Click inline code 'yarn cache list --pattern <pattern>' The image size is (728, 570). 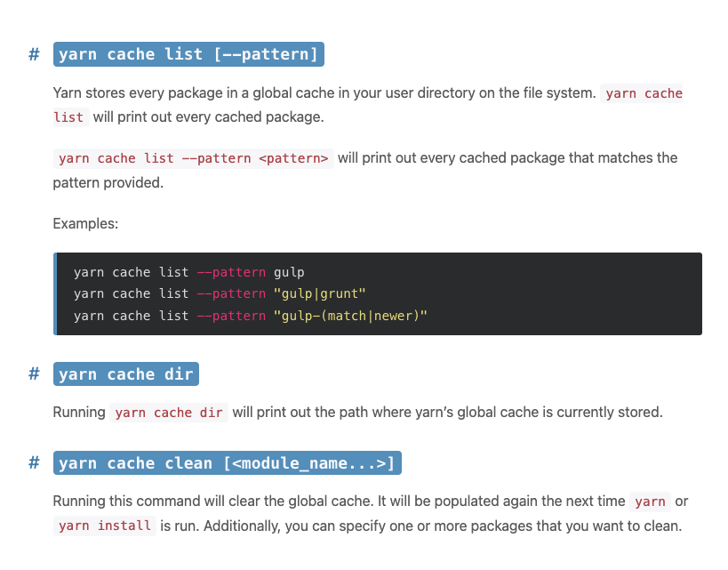coord(193,158)
